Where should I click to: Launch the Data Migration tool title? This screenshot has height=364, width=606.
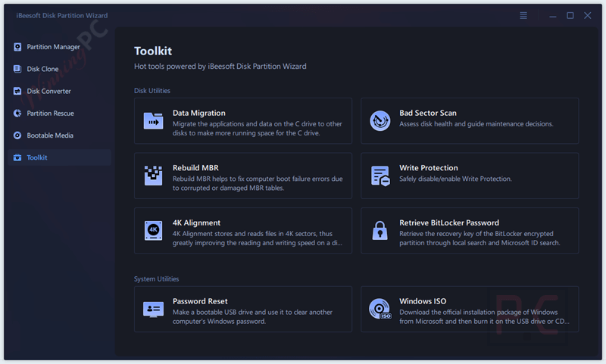tap(199, 113)
